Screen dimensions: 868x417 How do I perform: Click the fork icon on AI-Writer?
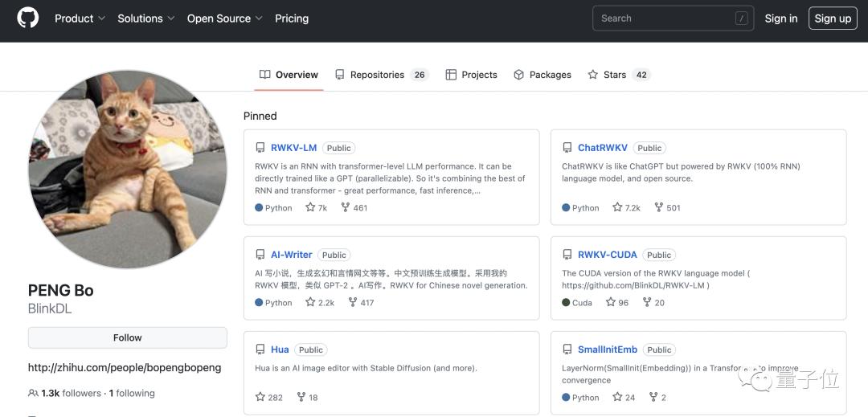352,302
